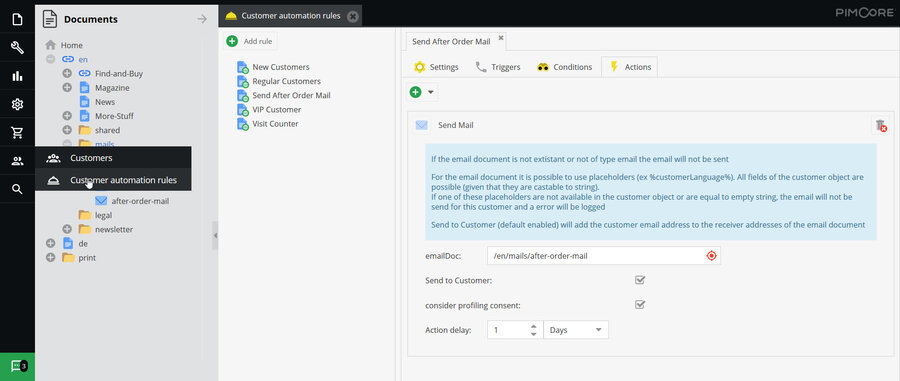Switch to the Triggers tab
Image resolution: width=900 pixels, height=381 pixels.
tap(498, 67)
